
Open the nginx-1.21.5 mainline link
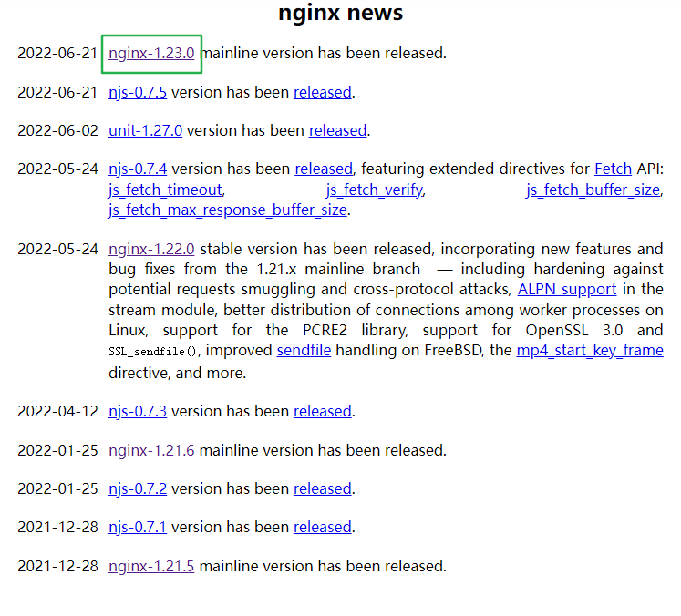pyautogui.click(x=151, y=567)
